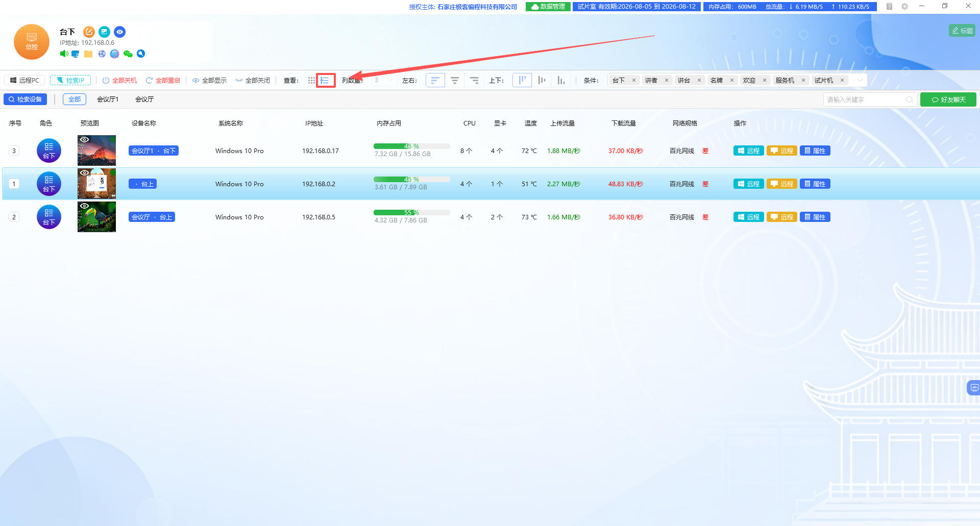Viewport: 980px width, 526px height.
Task: Select middle vertical alignment
Action: click(542, 80)
